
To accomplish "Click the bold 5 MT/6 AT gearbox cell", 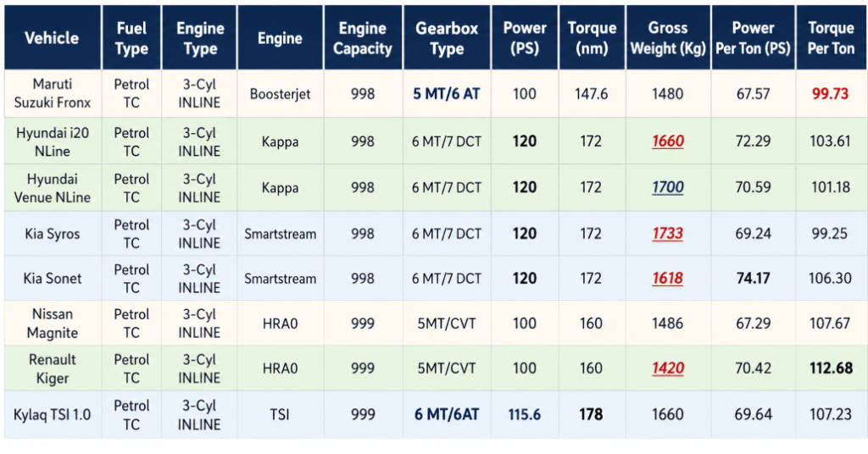I will coord(447,94).
